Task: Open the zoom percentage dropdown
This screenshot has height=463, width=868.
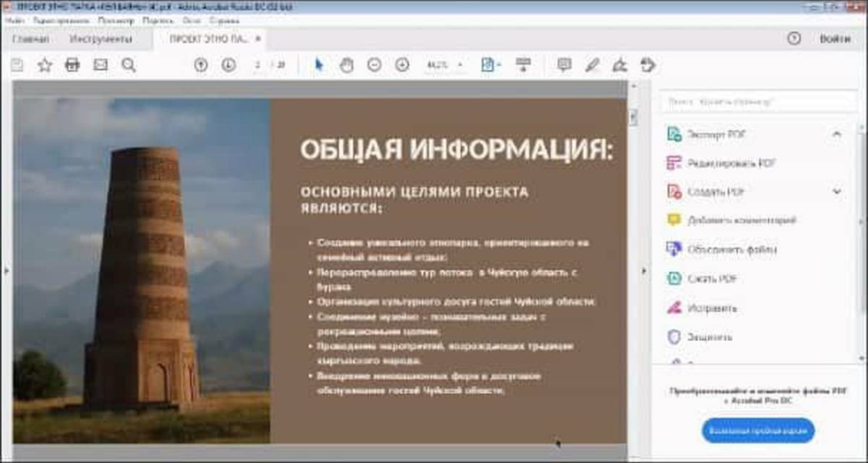Action: click(x=460, y=65)
